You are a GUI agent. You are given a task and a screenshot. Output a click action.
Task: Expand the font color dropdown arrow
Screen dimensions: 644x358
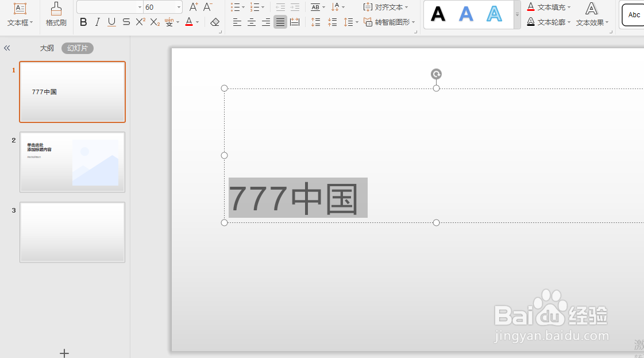point(198,22)
